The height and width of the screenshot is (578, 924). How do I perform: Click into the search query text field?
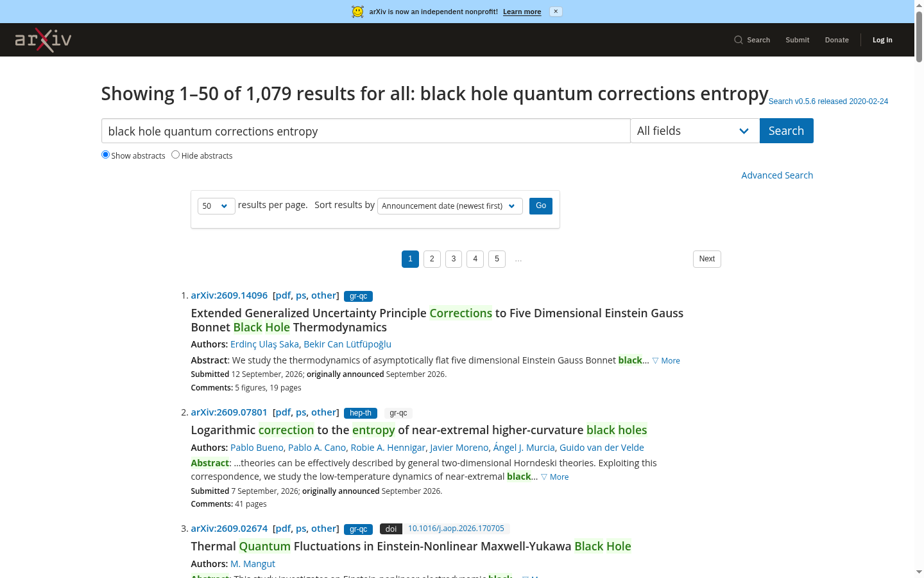coord(366,131)
